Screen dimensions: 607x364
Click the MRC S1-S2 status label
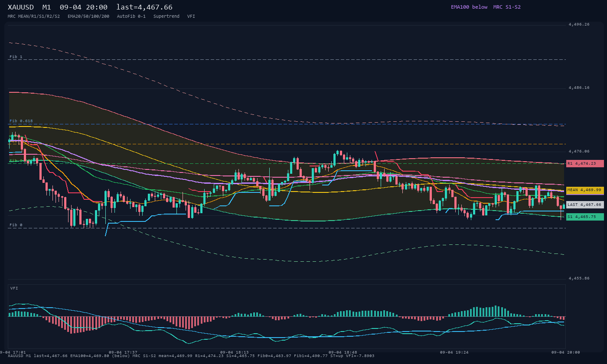507,7
